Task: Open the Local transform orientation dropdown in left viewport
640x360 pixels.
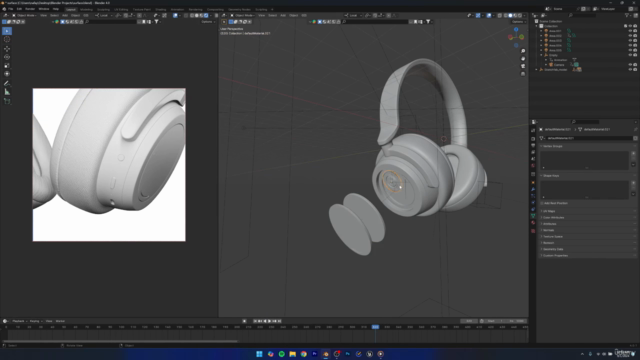Action: point(104,16)
